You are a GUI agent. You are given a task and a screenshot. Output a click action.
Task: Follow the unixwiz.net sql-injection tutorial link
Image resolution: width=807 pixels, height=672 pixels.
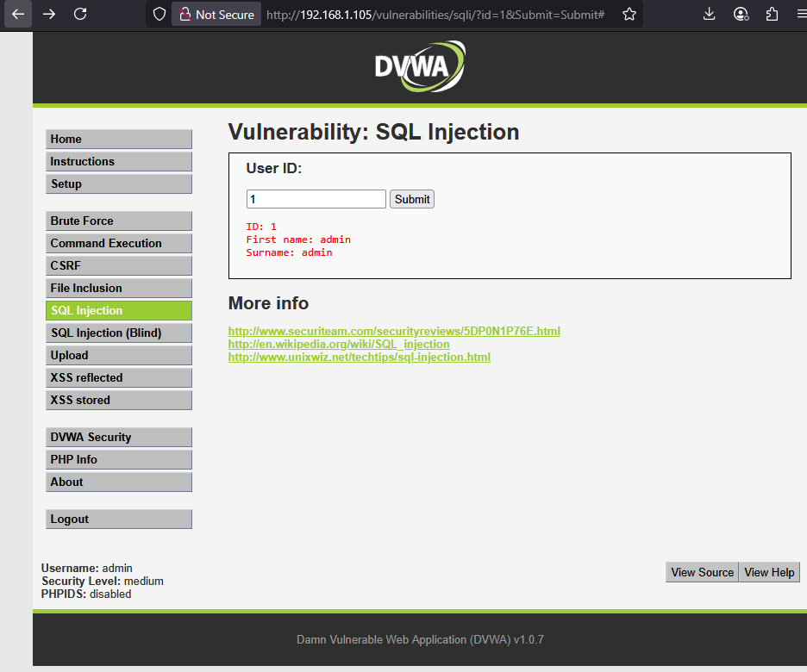tap(359, 357)
